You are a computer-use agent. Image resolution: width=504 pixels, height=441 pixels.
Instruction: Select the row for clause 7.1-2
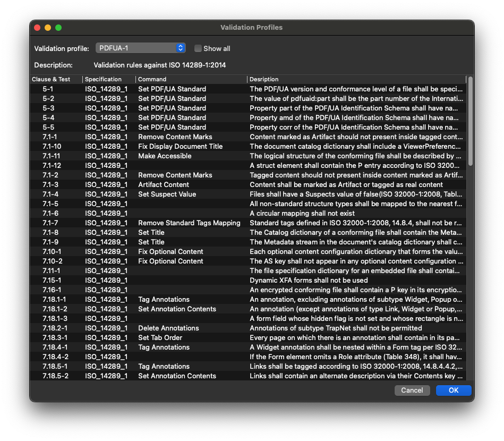tap(248, 175)
